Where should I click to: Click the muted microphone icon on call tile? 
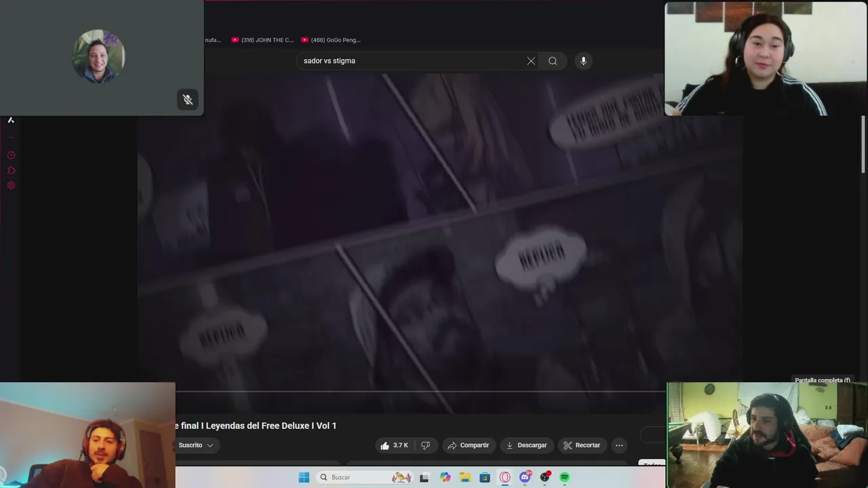(188, 100)
